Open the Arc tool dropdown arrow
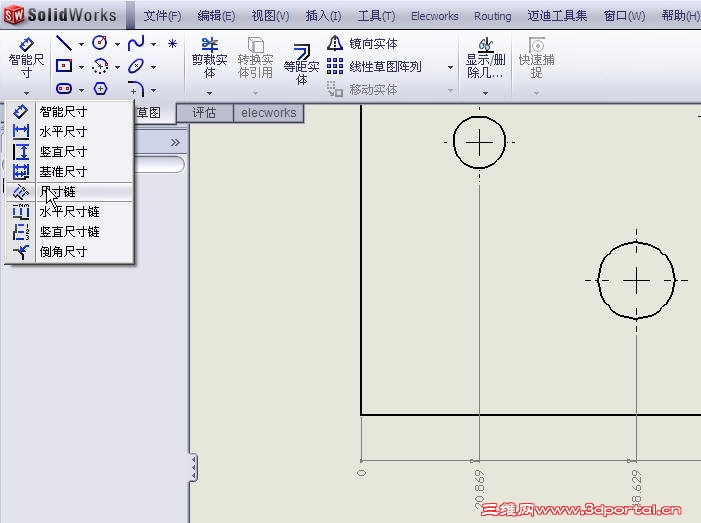Screen dimensions: 701x523 (118, 67)
